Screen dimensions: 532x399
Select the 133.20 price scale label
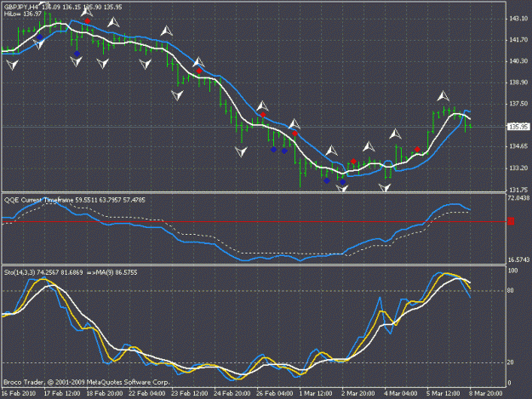tap(518, 168)
